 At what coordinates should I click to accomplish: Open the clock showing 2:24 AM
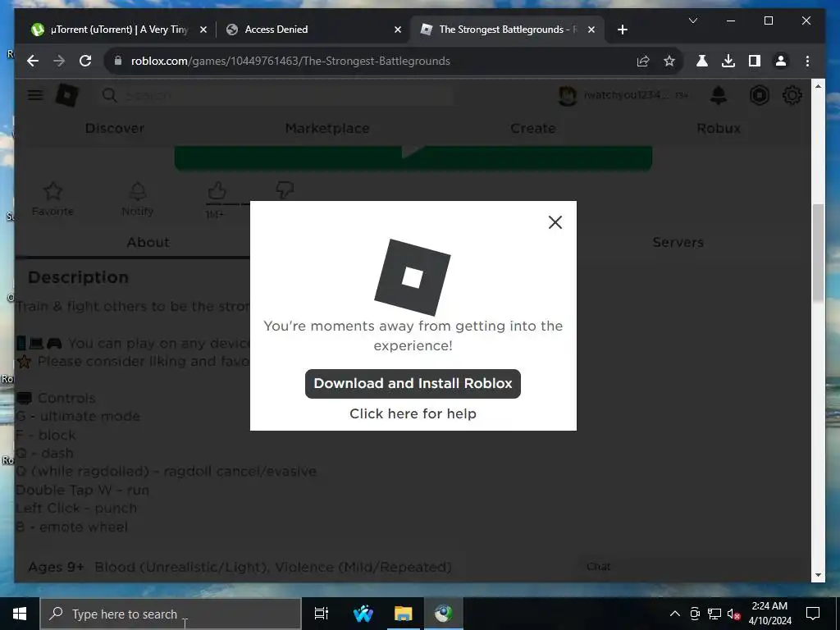[769, 614]
